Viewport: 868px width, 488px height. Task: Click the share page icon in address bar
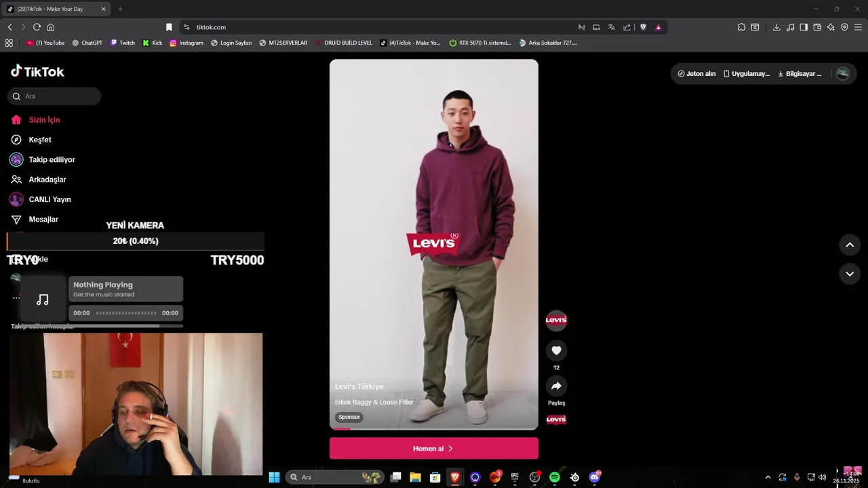click(x=627, y=27)
